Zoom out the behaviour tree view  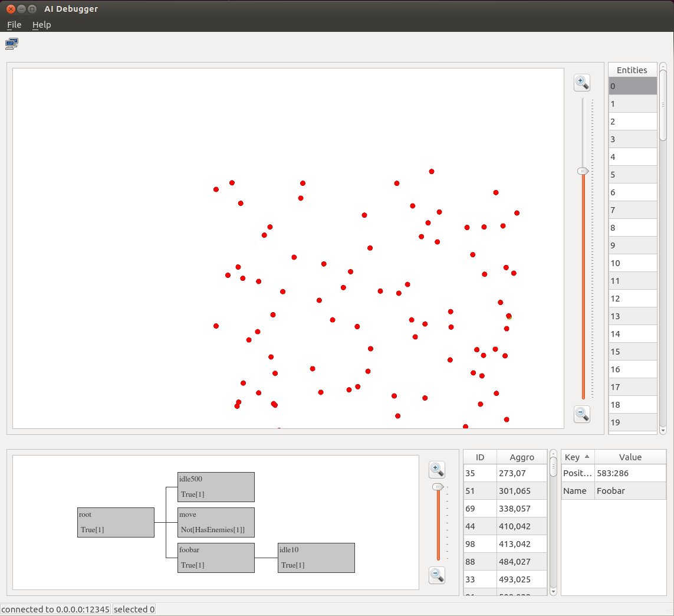437,575
